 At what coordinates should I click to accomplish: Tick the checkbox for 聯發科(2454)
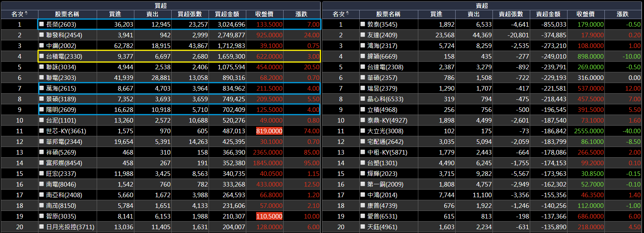coord(42,35)
